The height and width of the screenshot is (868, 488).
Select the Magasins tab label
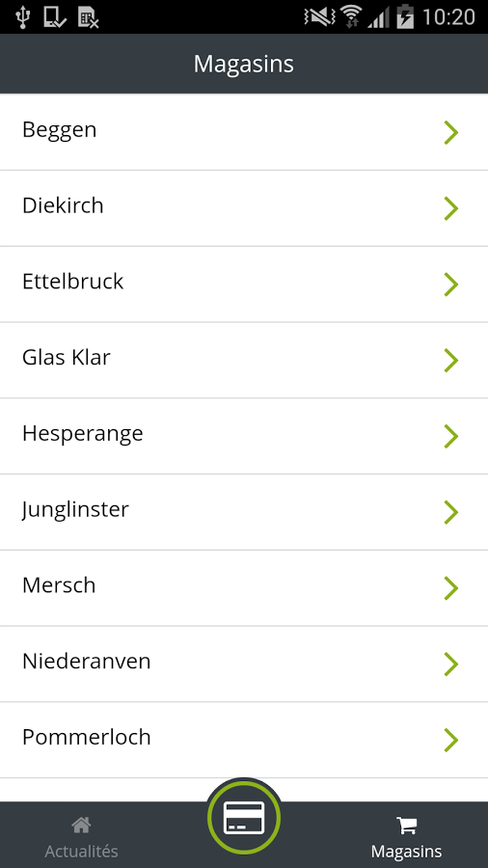point(407,852)
